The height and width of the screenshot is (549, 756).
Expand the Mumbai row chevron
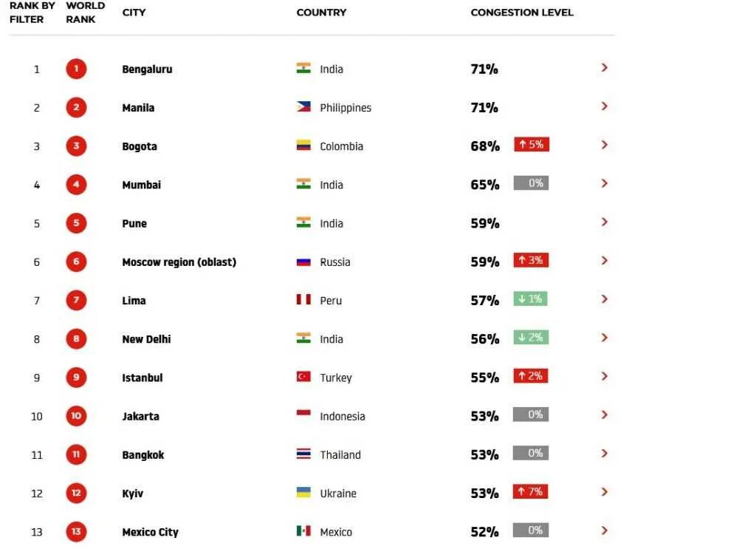(604, 184)
